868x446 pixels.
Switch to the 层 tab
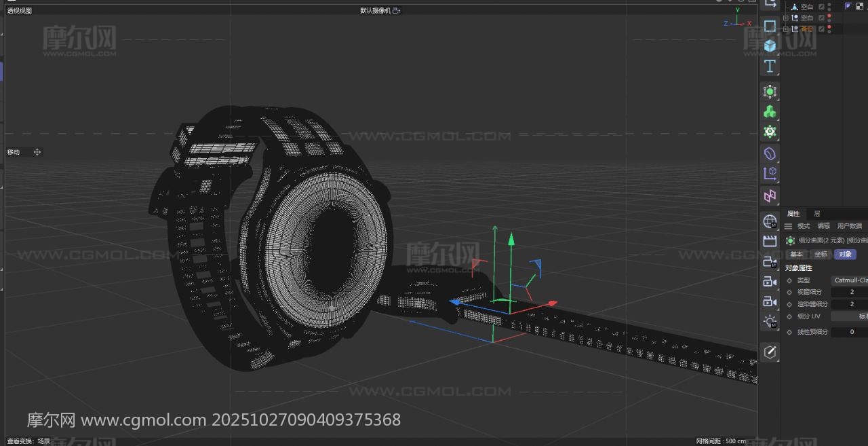point(816,214)
